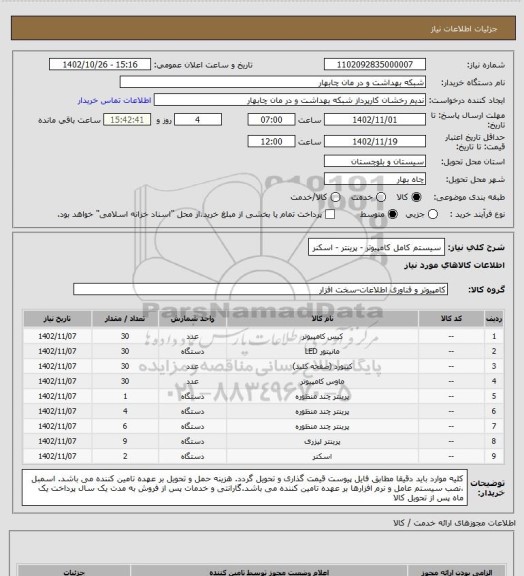The width and height of the screenshot is (524, 576).
Task: Select پرینتر چند منظوره in row 7
Action: coord(322,426)
